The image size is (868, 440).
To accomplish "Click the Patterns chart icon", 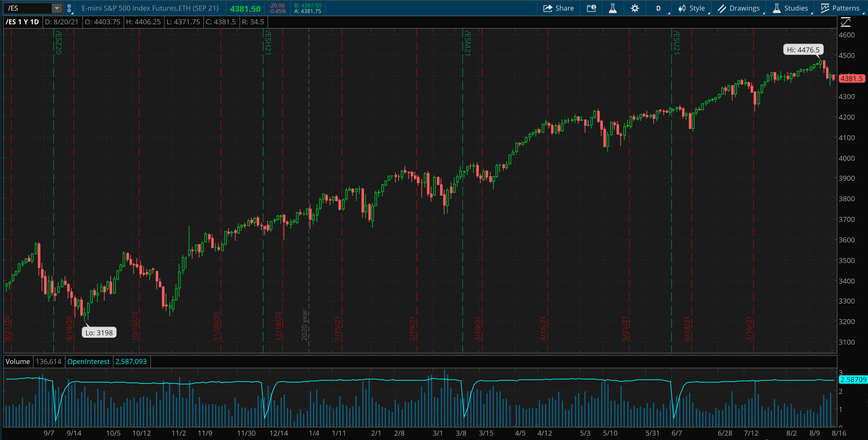I will (x=825, y=8).
